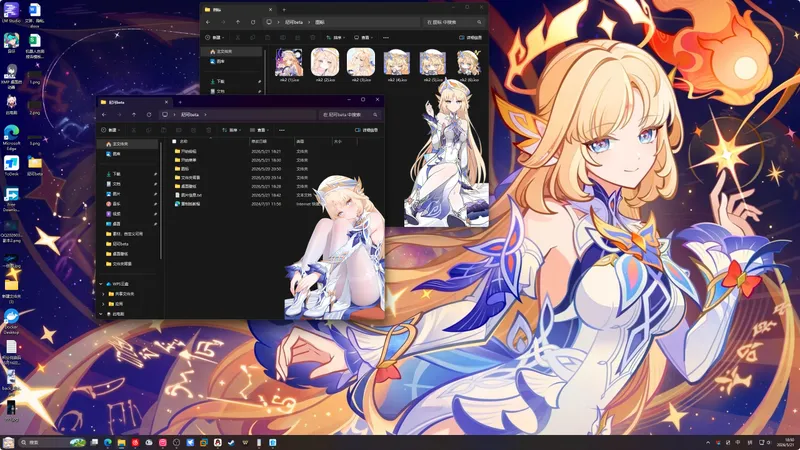Open the Sort dropdown in back Explorer window
The height and width of the screenshot is (450, 800).
pos(335,37)
